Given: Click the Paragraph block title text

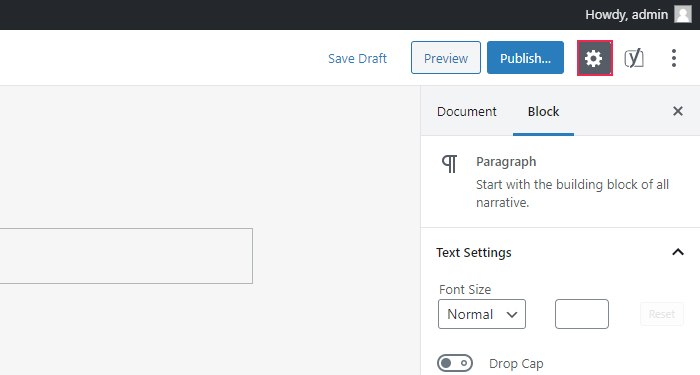Looking at the screenshot, I should coord(506,162).
